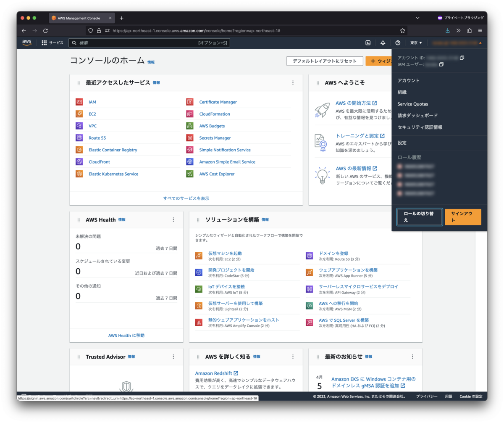Click the VPC service icon
The height and width of the screenshot is (423, 504).
(79, 126)
